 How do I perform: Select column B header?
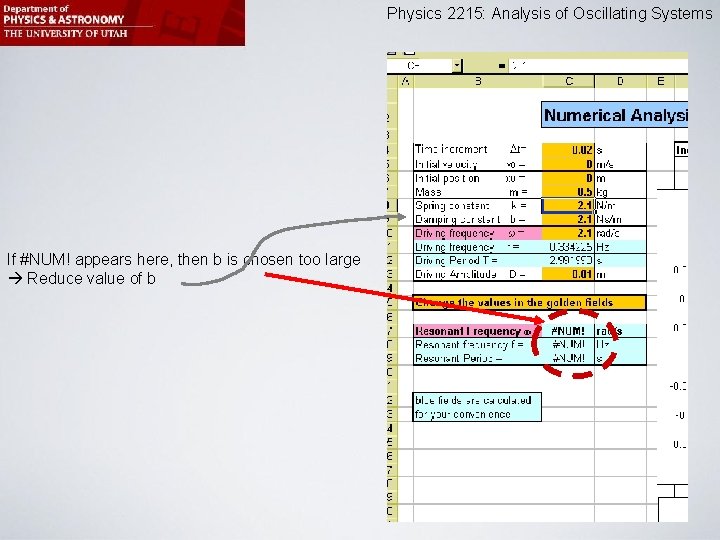point(478,81)
